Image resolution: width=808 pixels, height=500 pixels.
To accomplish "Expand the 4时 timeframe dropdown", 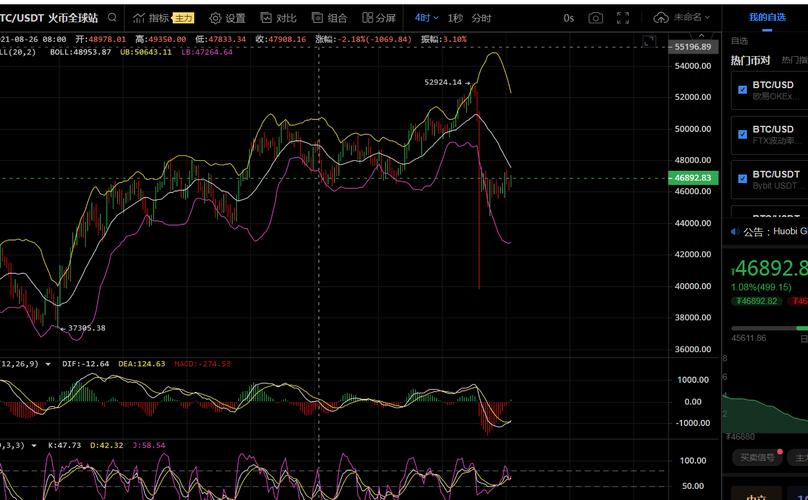I will pyautogui.click(x=427, y=18).
